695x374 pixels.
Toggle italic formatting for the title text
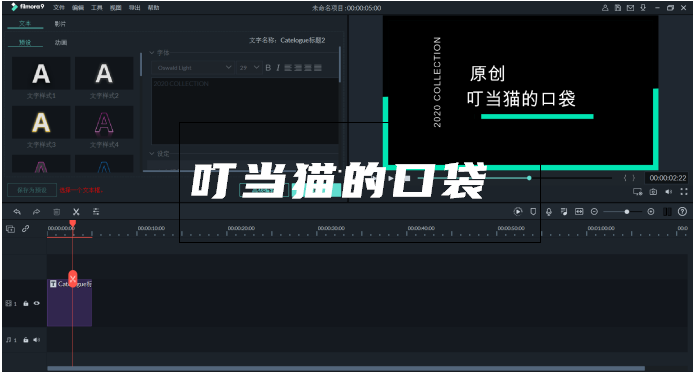[x=278, y=68]
